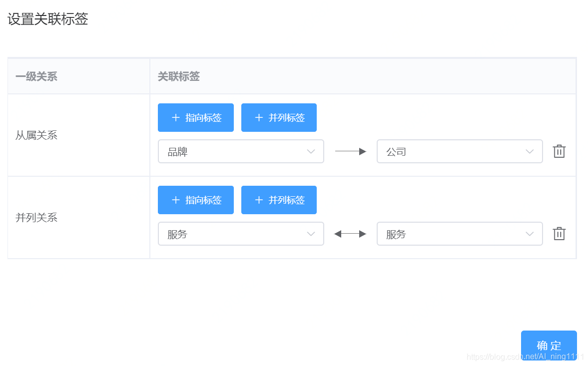Image resolution: width=588 pixels, height=366 pixels.
Task: Open the 品牌 dropdown
Action: coord(241,151)
